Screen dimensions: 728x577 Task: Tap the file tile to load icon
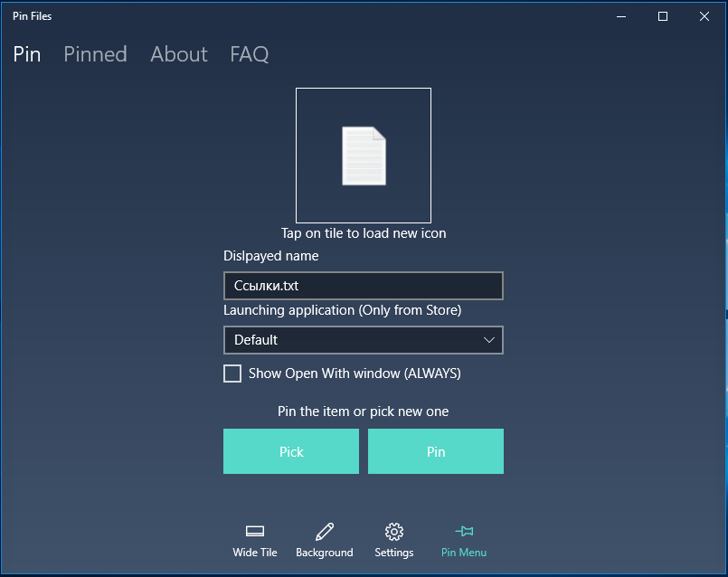tap(364, 156)
